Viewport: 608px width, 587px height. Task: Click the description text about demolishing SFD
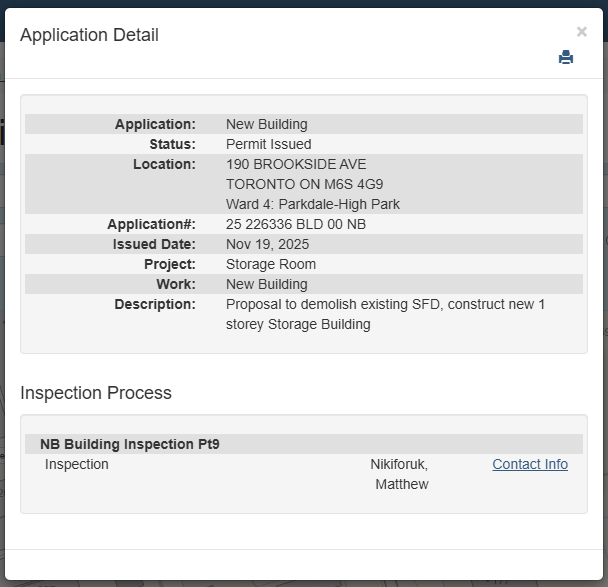pyautogui.click(x=385, y=314)
